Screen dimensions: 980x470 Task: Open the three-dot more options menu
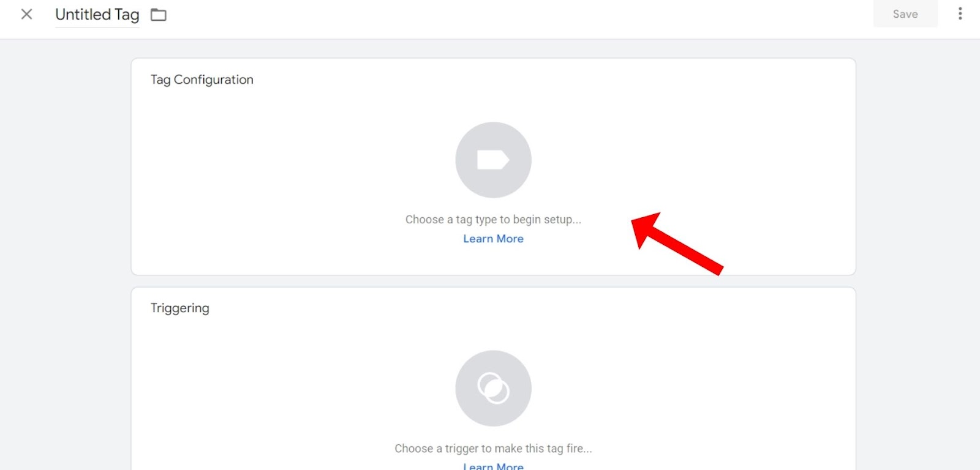click(x=960, y=13)
